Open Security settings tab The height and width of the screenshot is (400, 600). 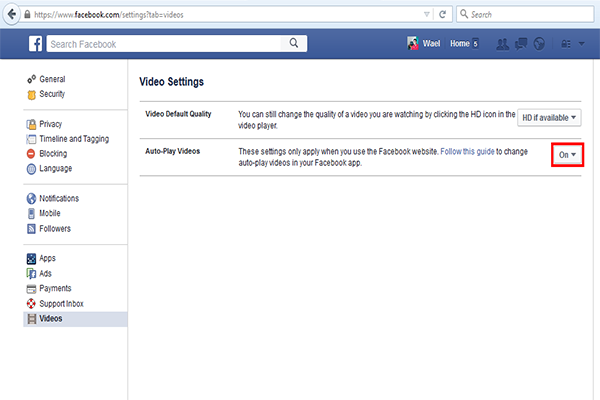(52, 94)
